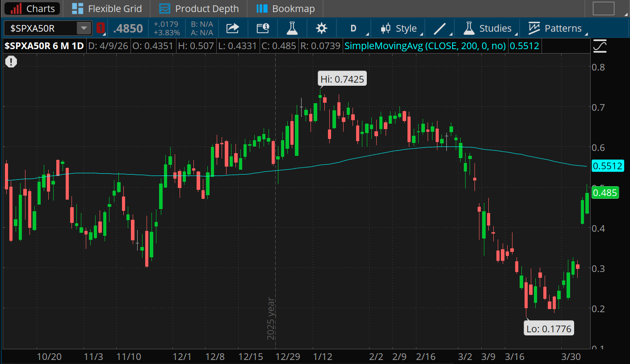Open the chart Style dropdown
Screen dimensions: 630x364
point(398,28)
